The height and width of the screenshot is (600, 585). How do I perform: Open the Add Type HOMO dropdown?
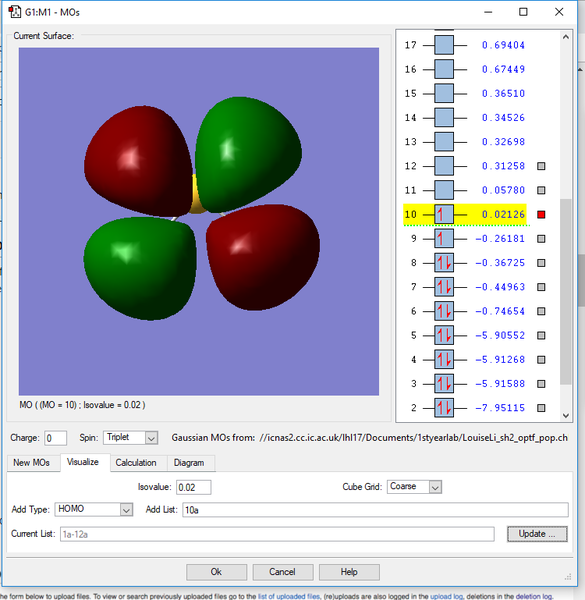[x=94, y=509]
